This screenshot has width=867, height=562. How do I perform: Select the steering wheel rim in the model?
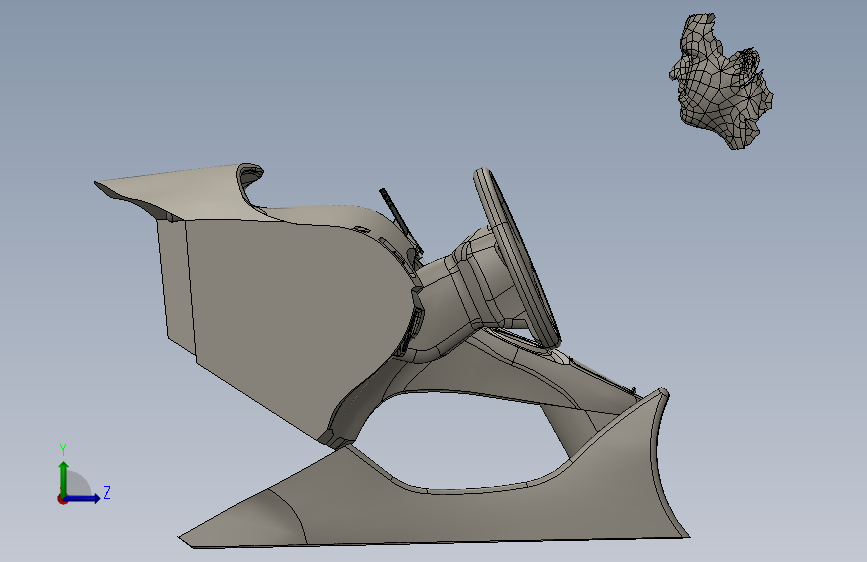[516, 257]
